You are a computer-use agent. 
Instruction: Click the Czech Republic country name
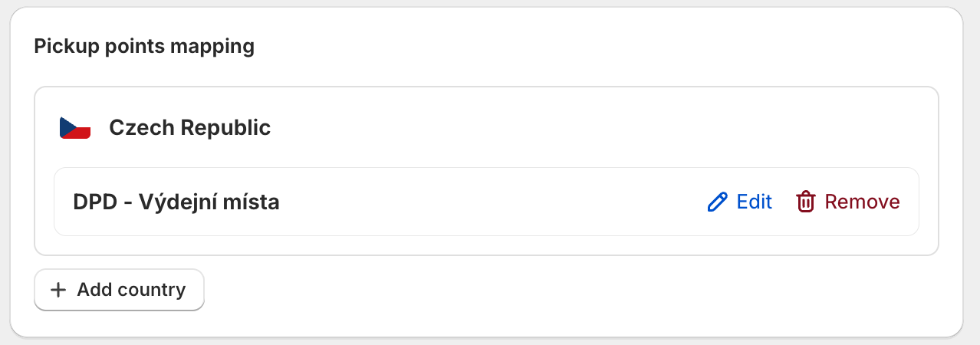pyautogui.click(x=189, y=127)
